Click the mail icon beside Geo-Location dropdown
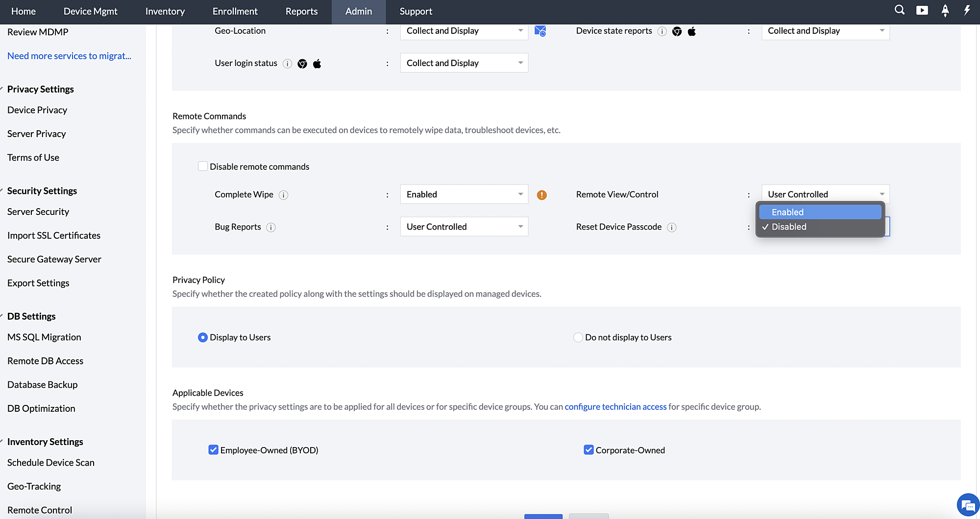 [540, 31]
